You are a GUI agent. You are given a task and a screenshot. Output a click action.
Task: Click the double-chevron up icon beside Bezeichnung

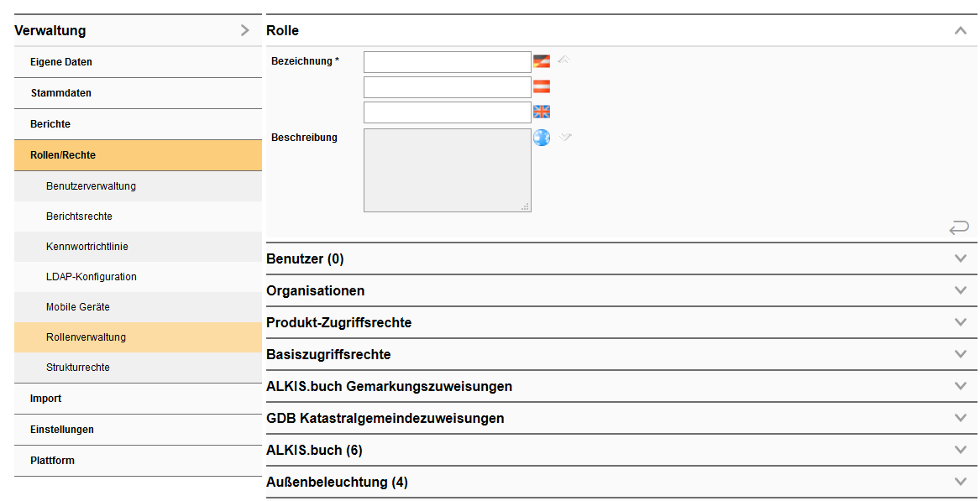click(564, 60)
